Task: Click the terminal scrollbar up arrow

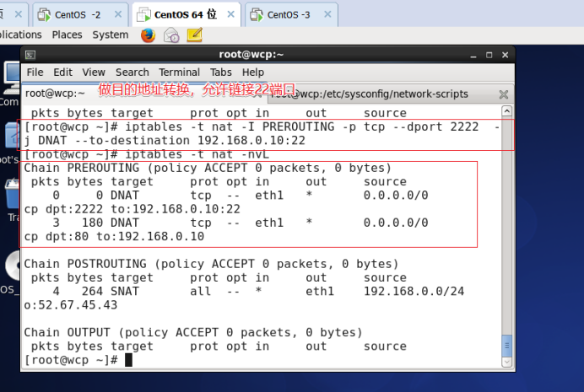Action: (x=506, y=111)
